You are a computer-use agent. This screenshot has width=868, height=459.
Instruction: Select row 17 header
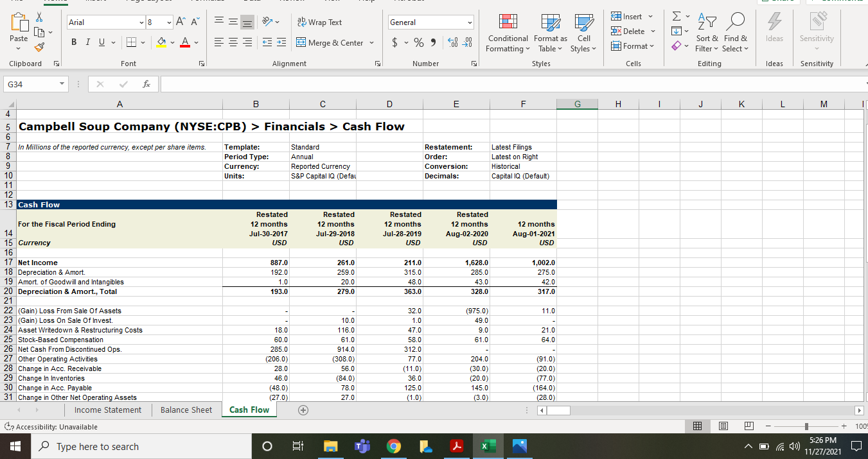point(8,263)
